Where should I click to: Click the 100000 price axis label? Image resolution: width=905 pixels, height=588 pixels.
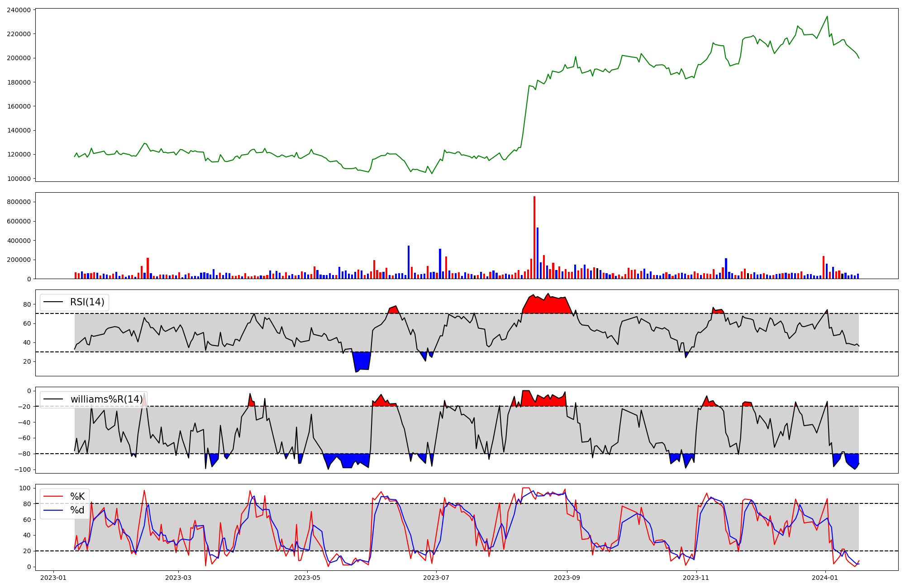19,179
